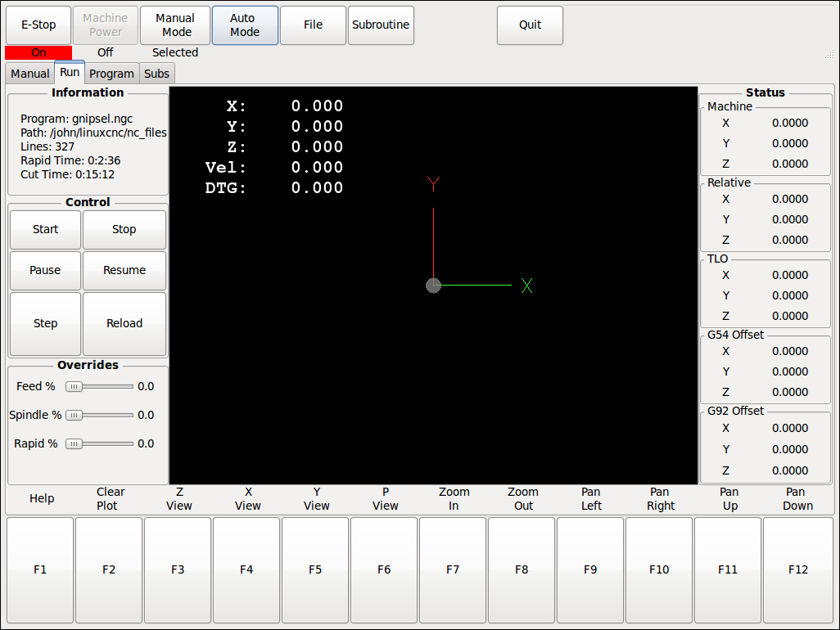Click the Cut Time: 0:15:12 text

[67, 174]
